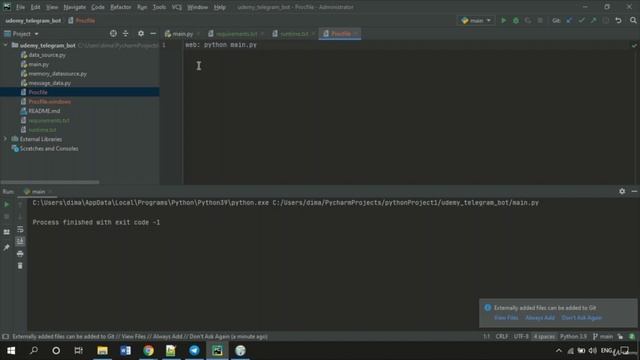Screen dimensions: 640x360
Task: Click the soft-wrap icon in Run panel
Action: coord(20,229)
